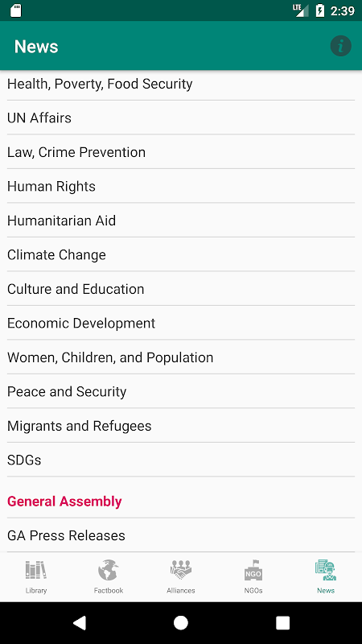Open Climate Change news
This screenshot has height=644, width=362.
point(181,254)
